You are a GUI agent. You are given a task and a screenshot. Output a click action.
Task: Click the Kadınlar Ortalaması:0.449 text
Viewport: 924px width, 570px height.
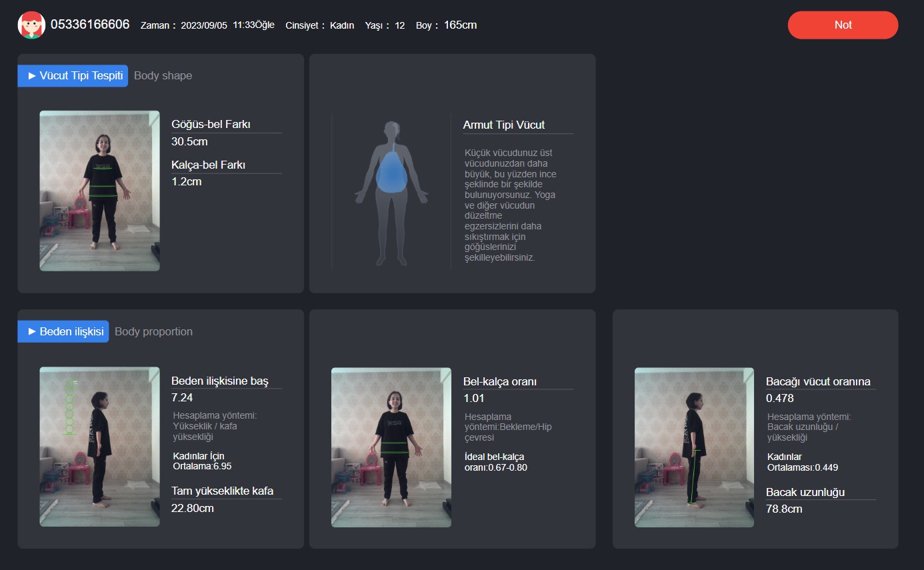[803, 462]
